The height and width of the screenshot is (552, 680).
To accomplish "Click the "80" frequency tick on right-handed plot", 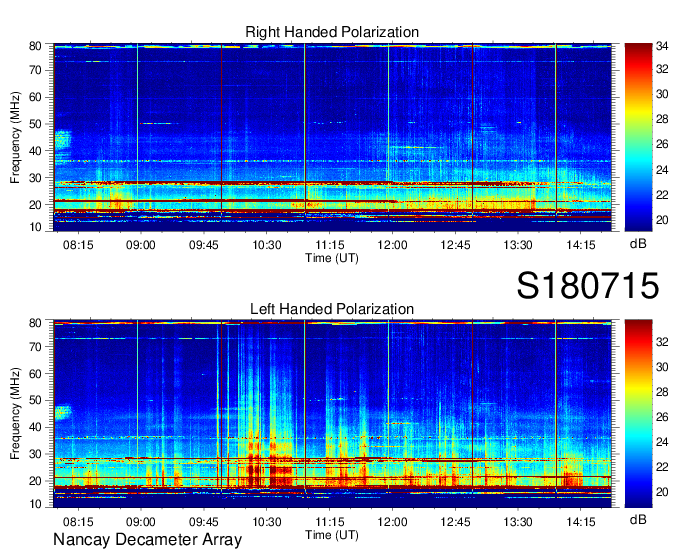I will [x=35, y=46].
